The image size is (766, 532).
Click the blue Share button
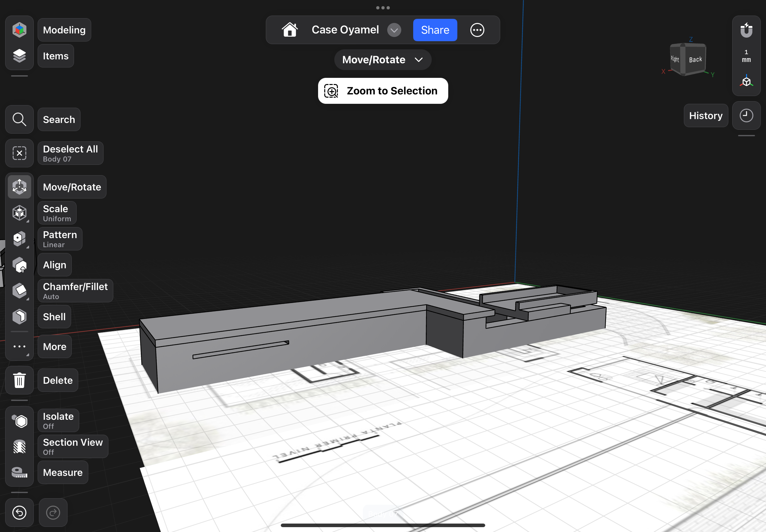pos(435,30)
